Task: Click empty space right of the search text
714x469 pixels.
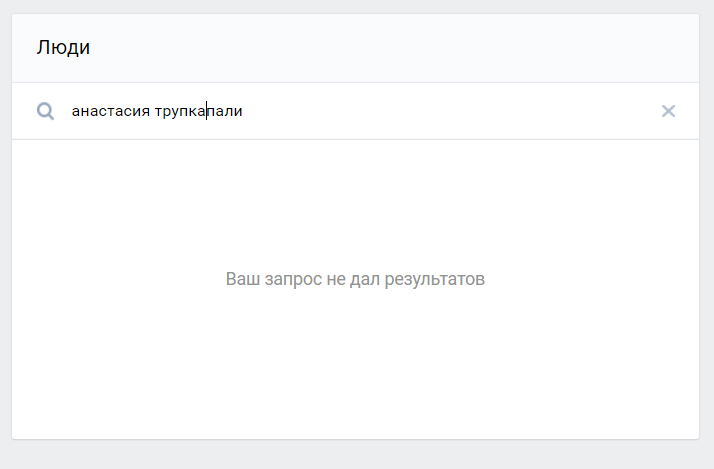Action: pos(450,111)
